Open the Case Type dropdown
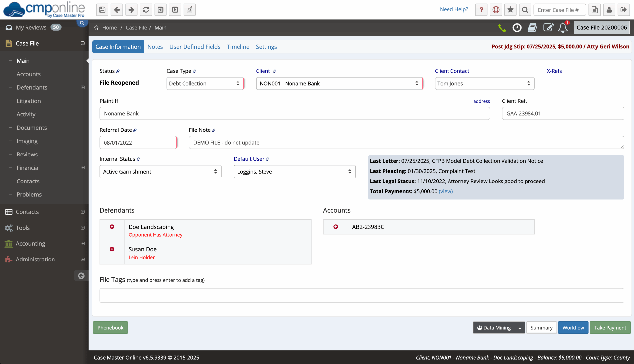634x364 pixels. click(205, 83)
